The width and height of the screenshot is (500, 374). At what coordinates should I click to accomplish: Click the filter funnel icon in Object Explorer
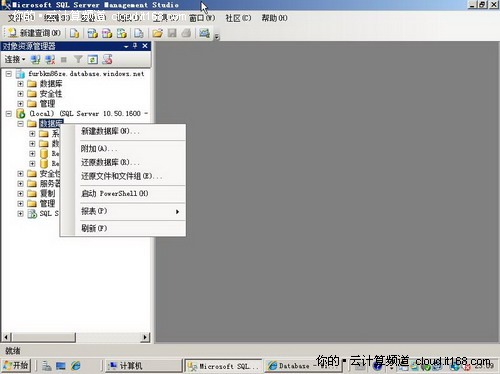78,60
